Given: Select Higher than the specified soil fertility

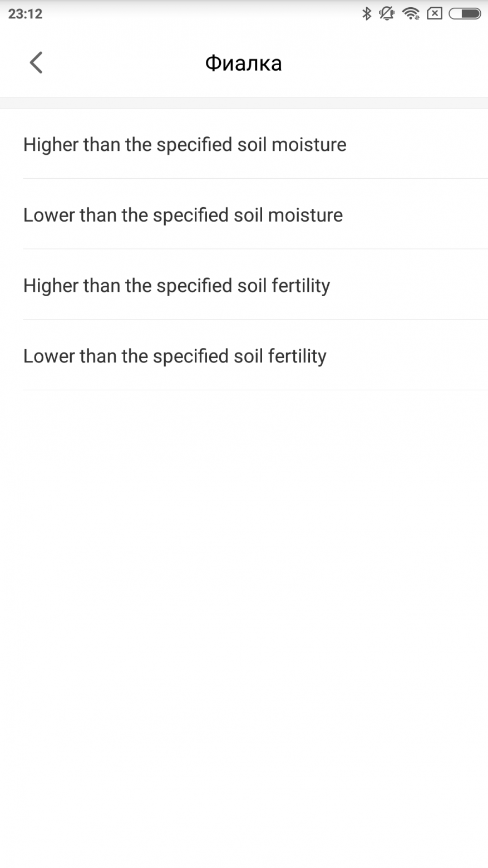Looking at the screenshot, I should 177,286.
